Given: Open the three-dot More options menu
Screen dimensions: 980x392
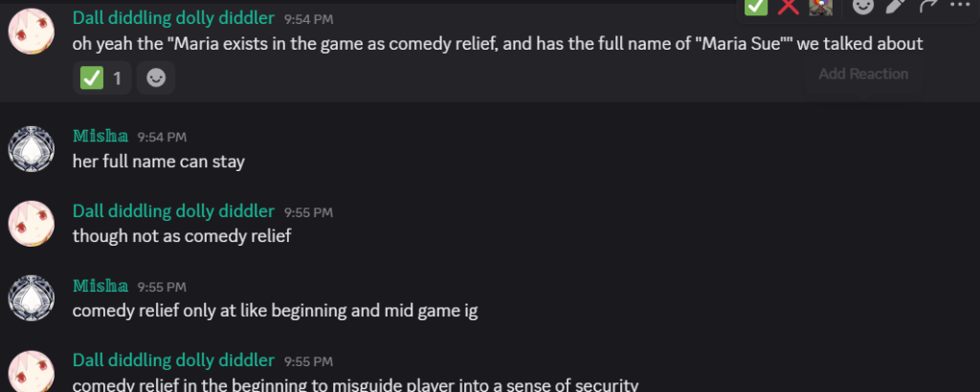Looking at the screenshot, I should coord(959,6).
